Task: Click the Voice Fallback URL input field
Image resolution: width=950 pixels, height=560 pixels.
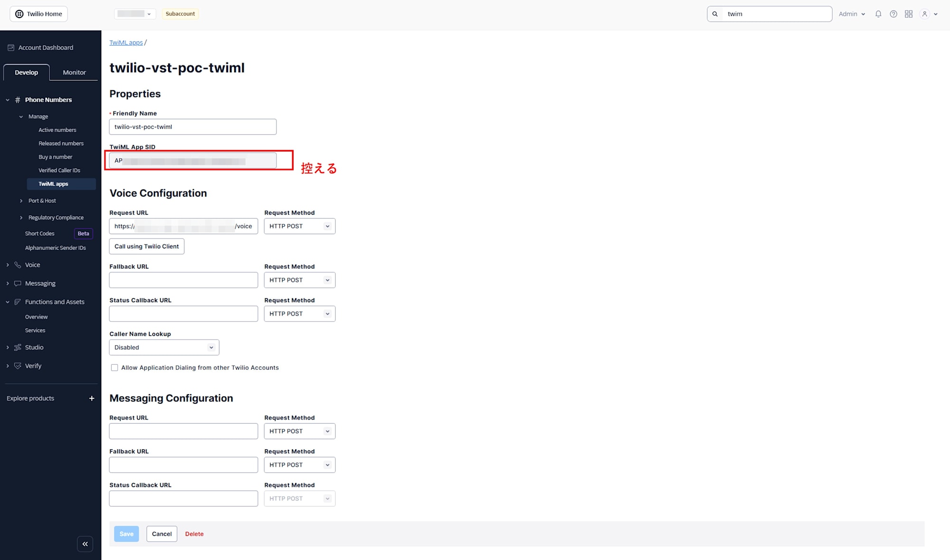Action: coord(183,280)
